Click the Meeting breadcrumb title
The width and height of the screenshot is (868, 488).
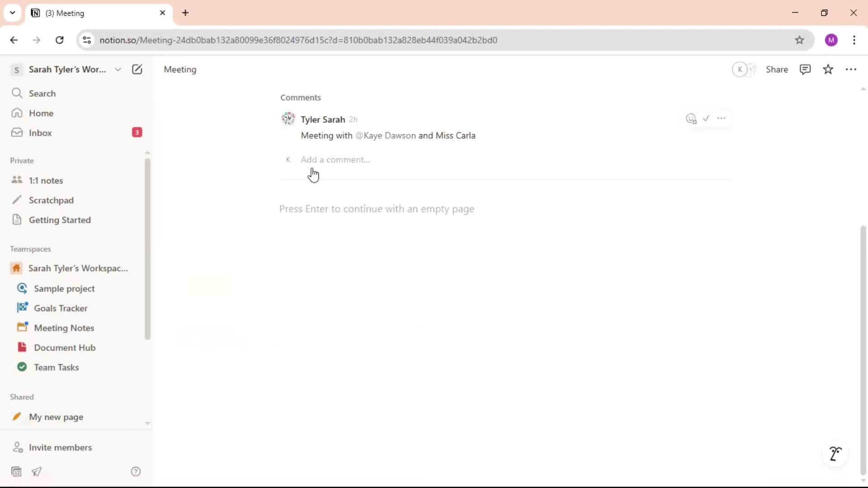[x=180, y=69]
